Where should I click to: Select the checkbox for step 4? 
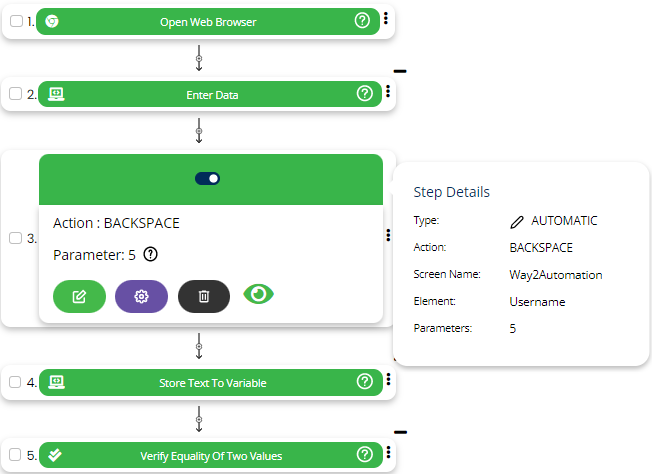tap(15, 382)
